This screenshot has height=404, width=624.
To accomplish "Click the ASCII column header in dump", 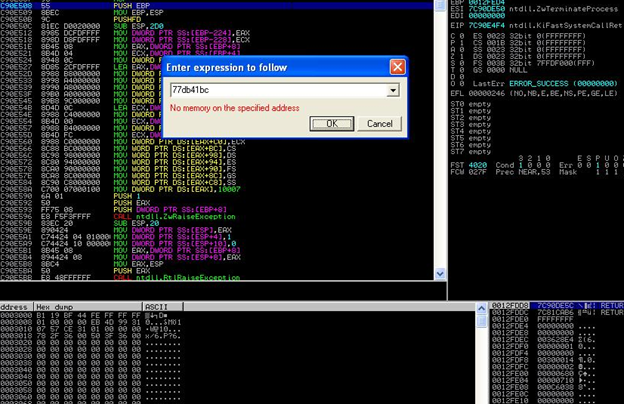I will (x=157, y=307).
